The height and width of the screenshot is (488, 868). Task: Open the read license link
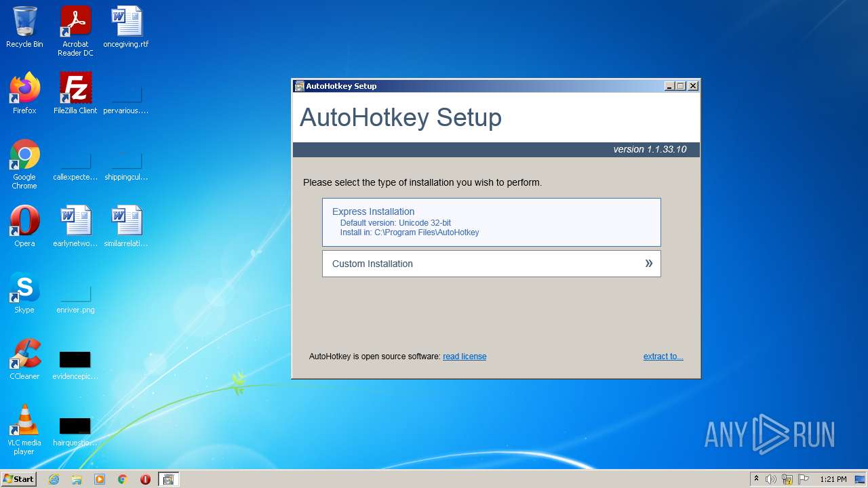pyautogui.click(x=465, y=357)
